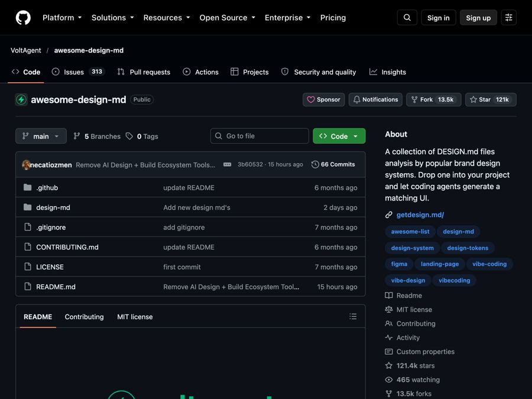Open the Projects tab
Image resolution: width=532 pixels, height=399 pixels.
[x=249, y=72]
